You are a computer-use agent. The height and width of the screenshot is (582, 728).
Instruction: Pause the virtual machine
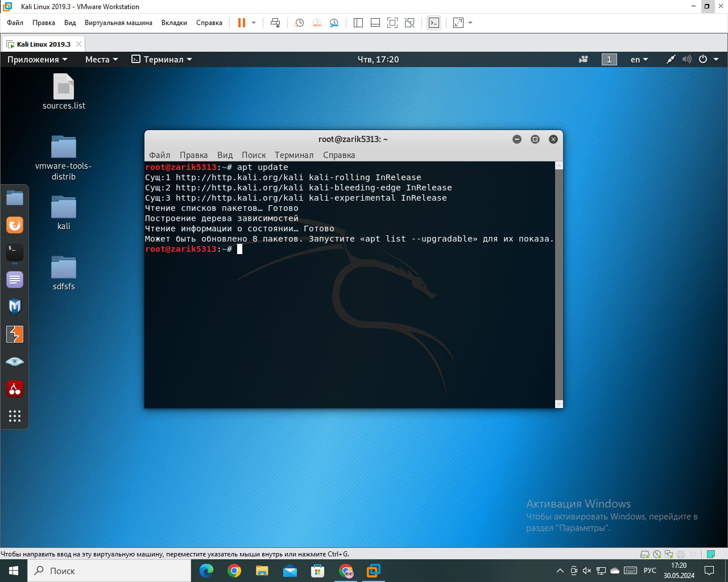click(242, 23)
